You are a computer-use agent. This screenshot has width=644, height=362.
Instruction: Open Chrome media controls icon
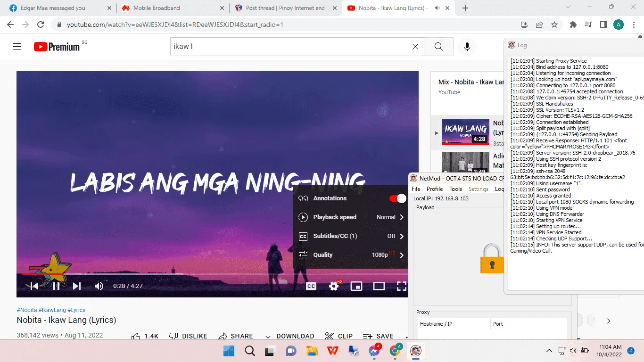[588, 25]
